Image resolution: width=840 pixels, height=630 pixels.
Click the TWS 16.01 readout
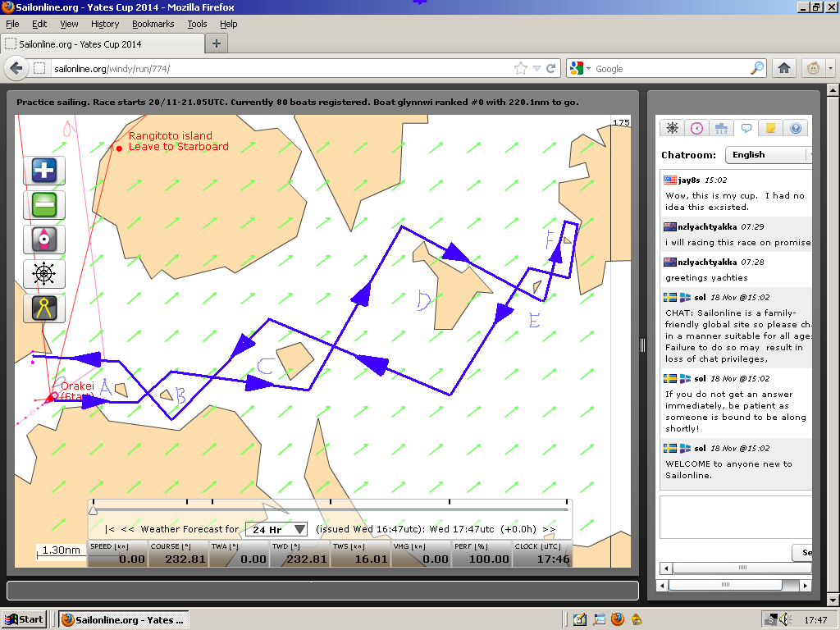point(360,554)
